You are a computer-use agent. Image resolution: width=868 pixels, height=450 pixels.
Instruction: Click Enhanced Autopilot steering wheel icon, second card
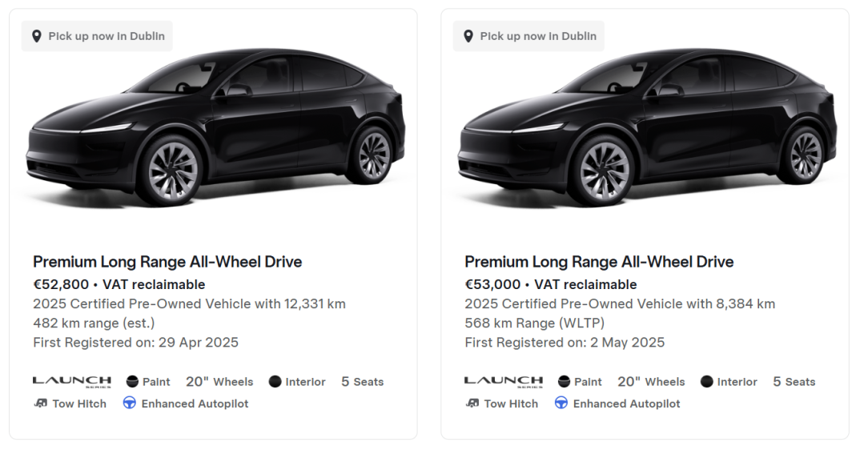pos(561,404)
